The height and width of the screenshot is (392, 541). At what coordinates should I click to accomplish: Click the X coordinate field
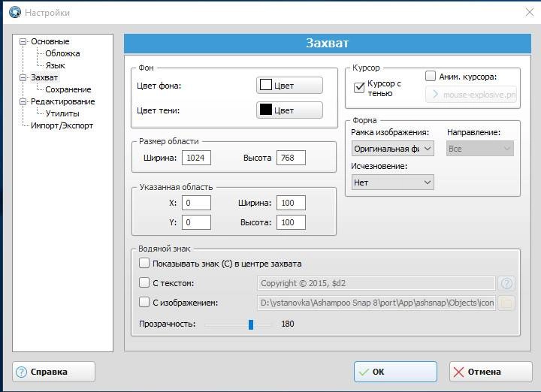tap(196, 203)
